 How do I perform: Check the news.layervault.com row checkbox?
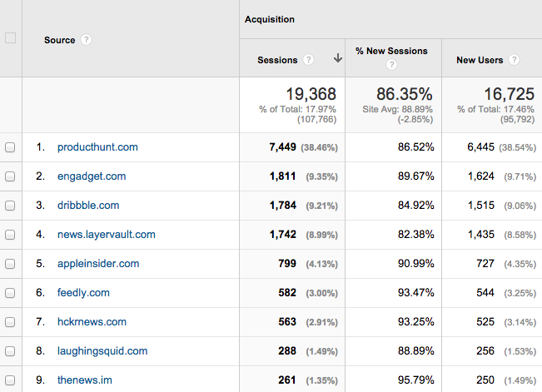tap(10, 235)
